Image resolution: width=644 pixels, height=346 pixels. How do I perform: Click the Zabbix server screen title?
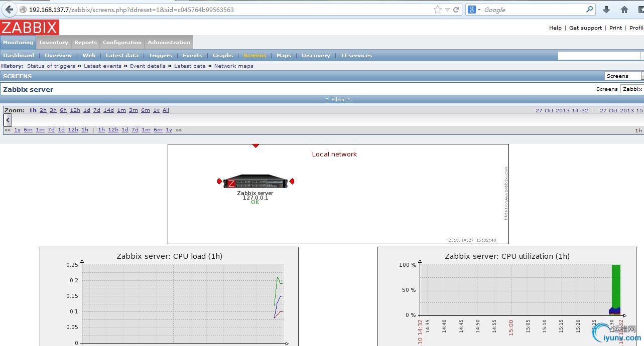point(28,89)
